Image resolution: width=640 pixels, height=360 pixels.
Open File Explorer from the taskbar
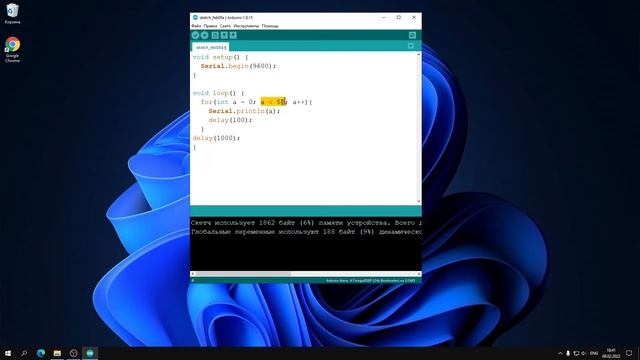coord(57,353)
